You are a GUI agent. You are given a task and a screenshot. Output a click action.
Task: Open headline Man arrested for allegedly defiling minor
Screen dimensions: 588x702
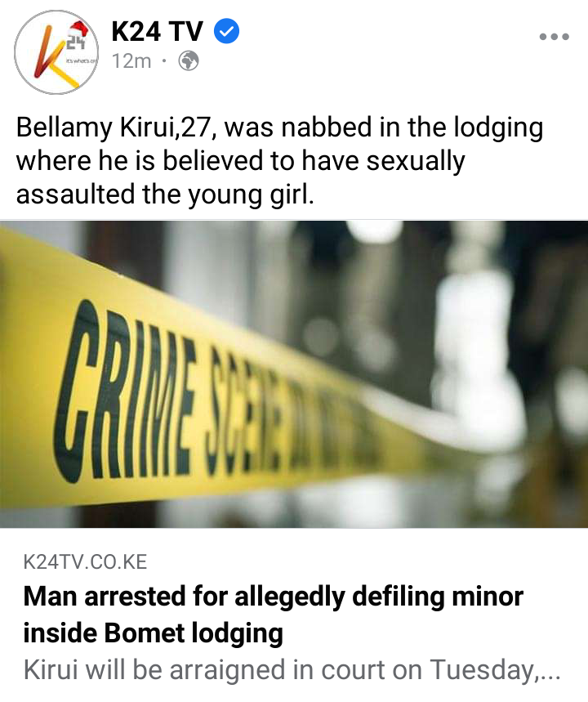pos(273,597)
